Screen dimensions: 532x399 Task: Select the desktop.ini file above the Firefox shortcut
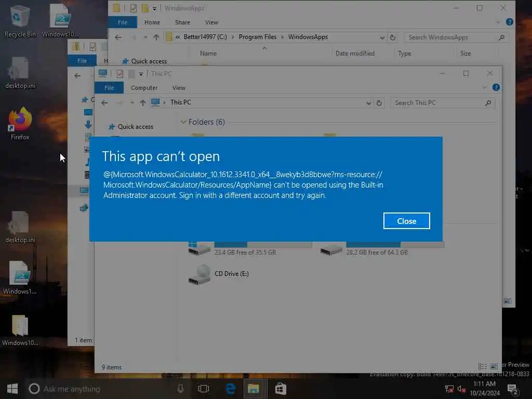click(20, 73)
